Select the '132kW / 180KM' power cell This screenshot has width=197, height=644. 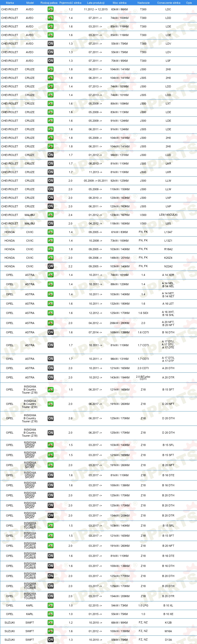120,304
